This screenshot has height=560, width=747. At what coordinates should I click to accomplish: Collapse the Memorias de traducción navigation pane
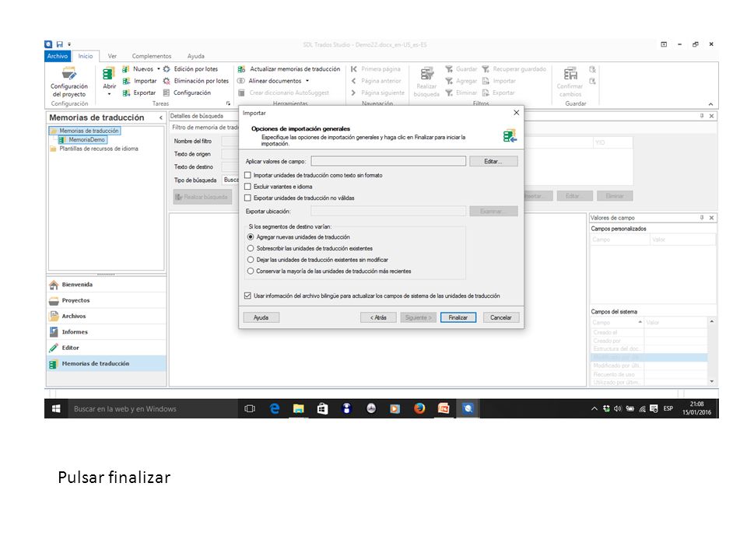(161, 117)
